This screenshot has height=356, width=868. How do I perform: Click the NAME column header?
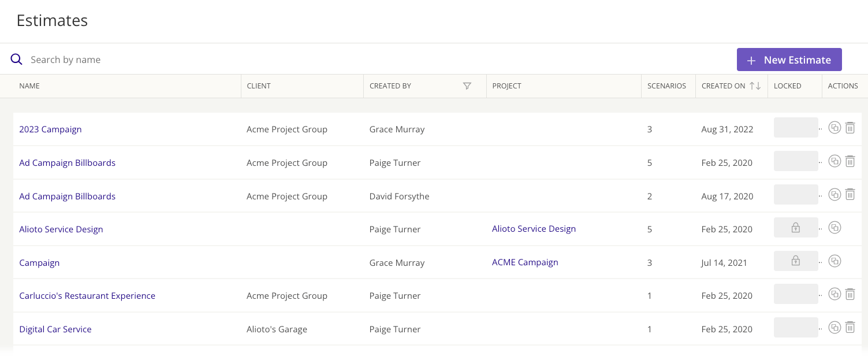(x=29, y=86)
